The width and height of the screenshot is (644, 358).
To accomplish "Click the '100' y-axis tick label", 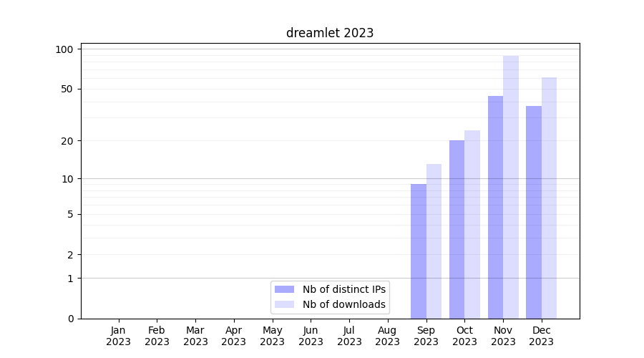I will coord(65,49).
